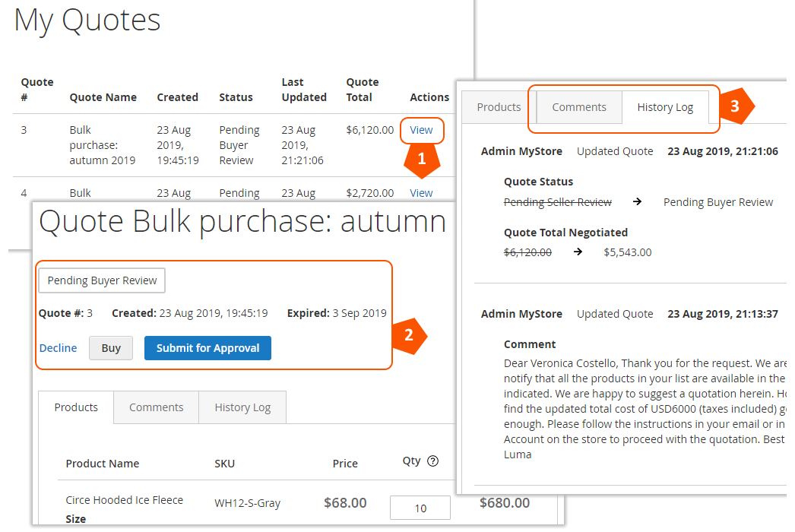The image size is (795, 532).
Task: Click the orange callout marker numbered 1
Action: tap(420, 160)
